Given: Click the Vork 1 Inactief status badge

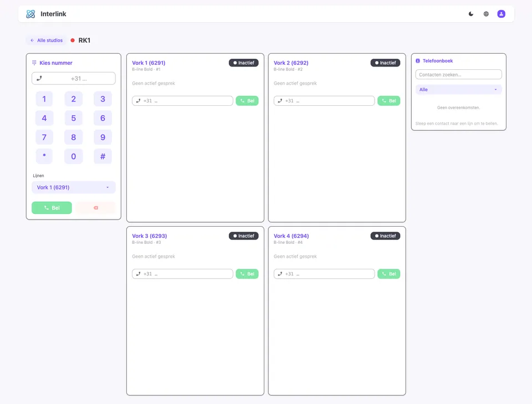Looking at the screenshot, I should (x=244, y=63).
